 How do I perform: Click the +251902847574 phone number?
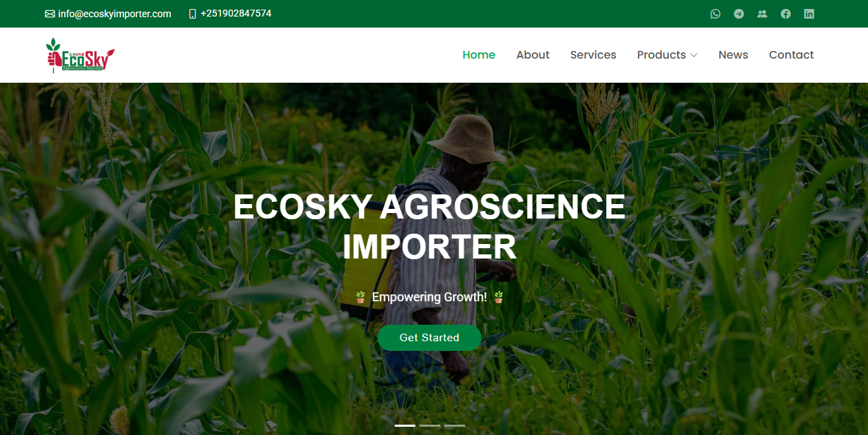[x=236, y=14]
